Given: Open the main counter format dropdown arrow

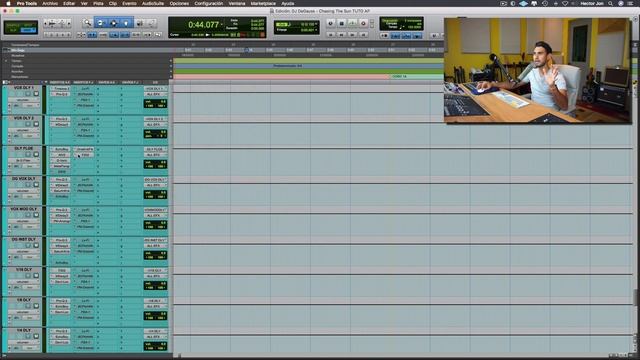Looking at the screenshot, I should tap(222, 24).
